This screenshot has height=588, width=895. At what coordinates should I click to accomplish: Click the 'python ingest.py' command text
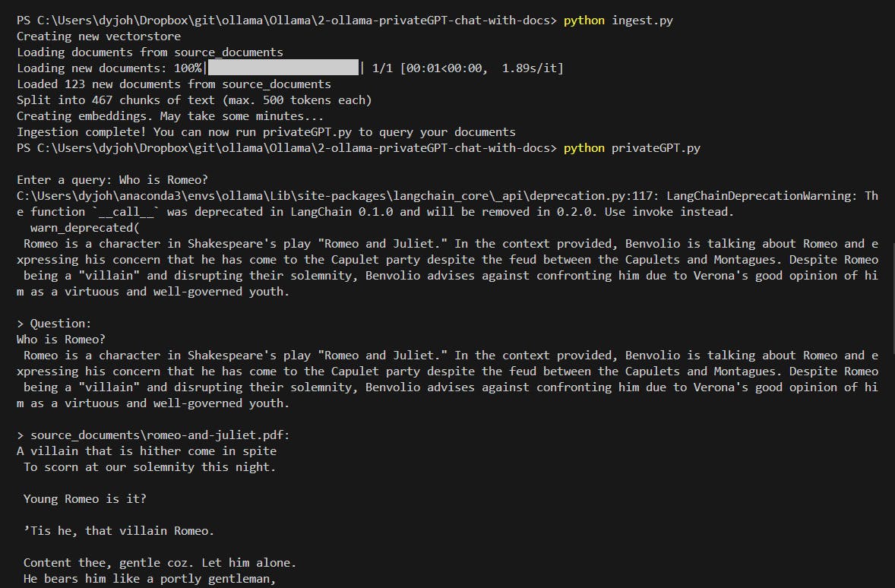click(x=618, y=21)
